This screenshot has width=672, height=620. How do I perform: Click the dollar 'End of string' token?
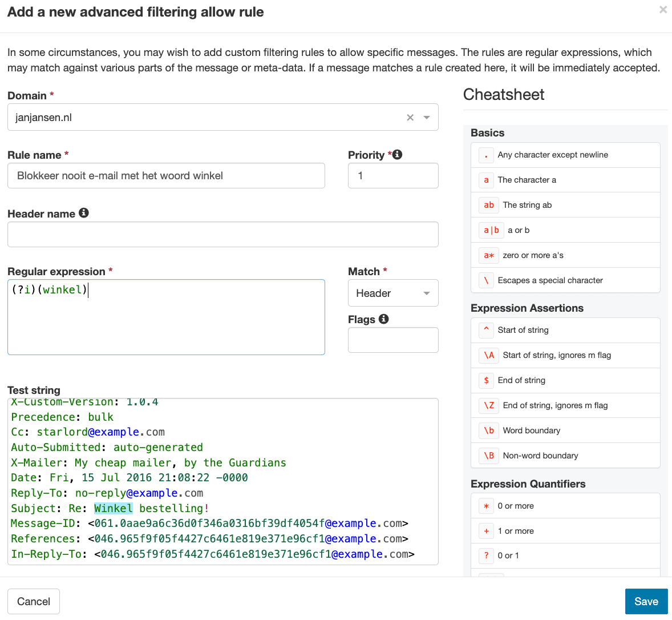click(x=486, y=380)
